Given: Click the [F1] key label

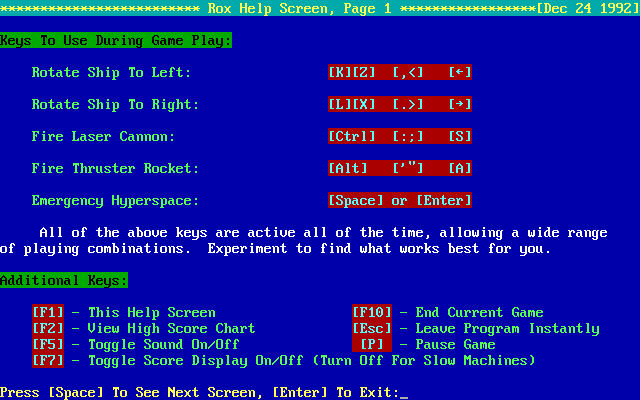Looking at the screenshot, I should [x=48, y=312].
